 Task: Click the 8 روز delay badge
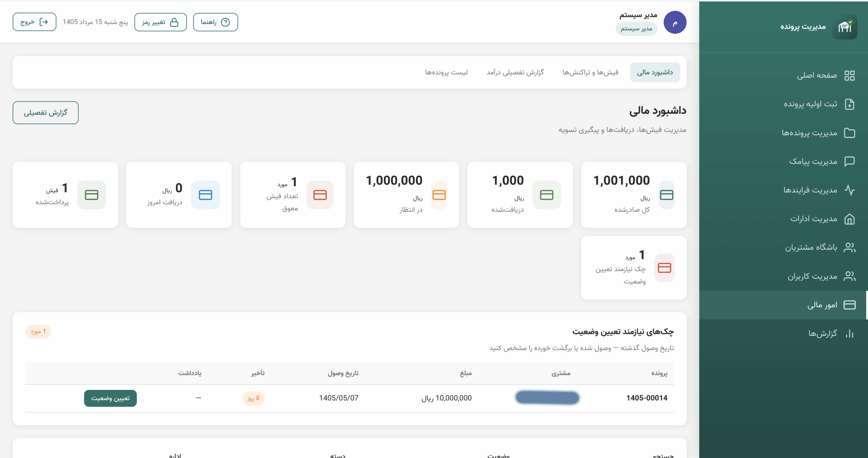pyautogui.click(x=253, y=398)
